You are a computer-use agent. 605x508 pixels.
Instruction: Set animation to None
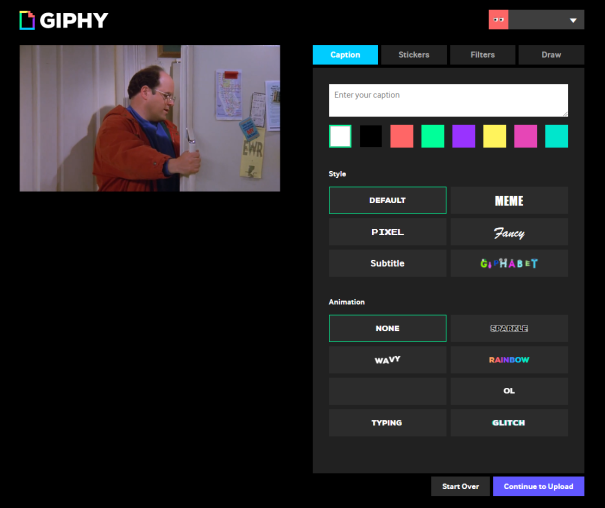(388, 328)
